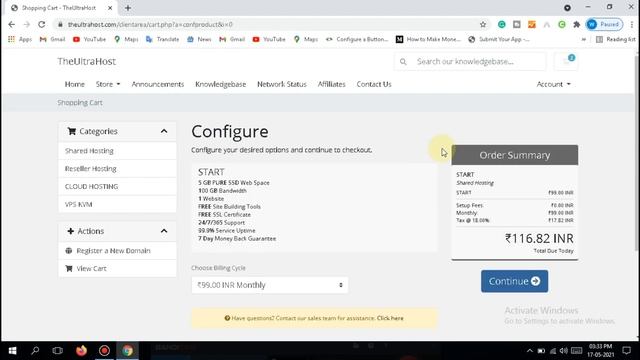Viewport: 640px width, 360px height.
Task: Show hidden system tray icons
Action: tap(530, 351)
